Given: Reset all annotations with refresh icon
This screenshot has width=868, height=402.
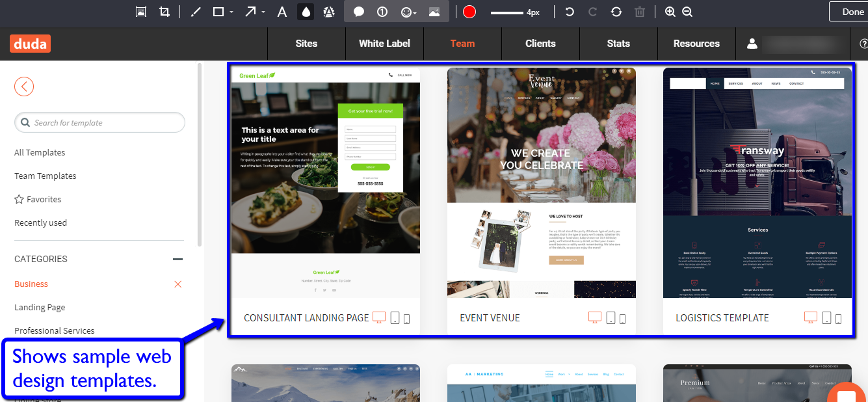Looking at the screenshot, I should click(616, 12).
